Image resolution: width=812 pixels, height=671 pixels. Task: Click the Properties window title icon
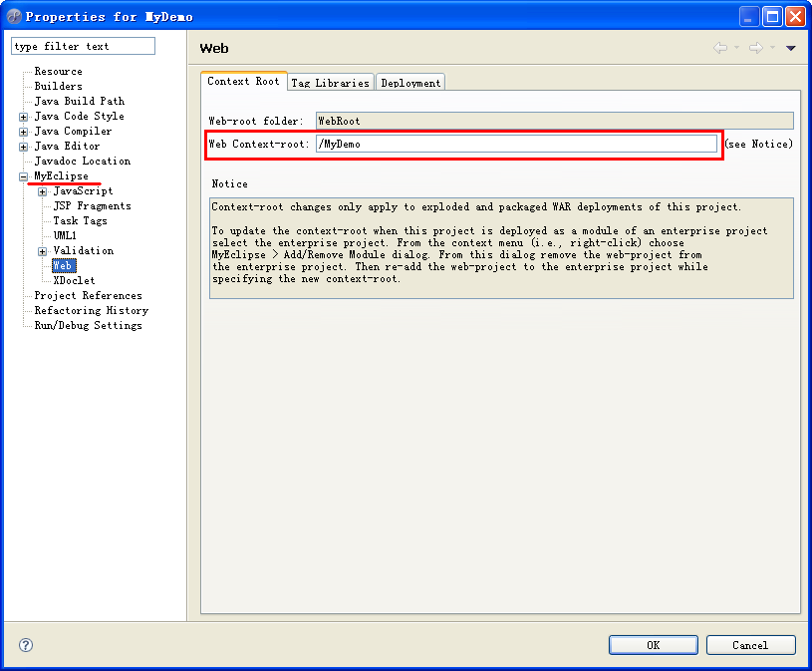[x=14, y=17]
